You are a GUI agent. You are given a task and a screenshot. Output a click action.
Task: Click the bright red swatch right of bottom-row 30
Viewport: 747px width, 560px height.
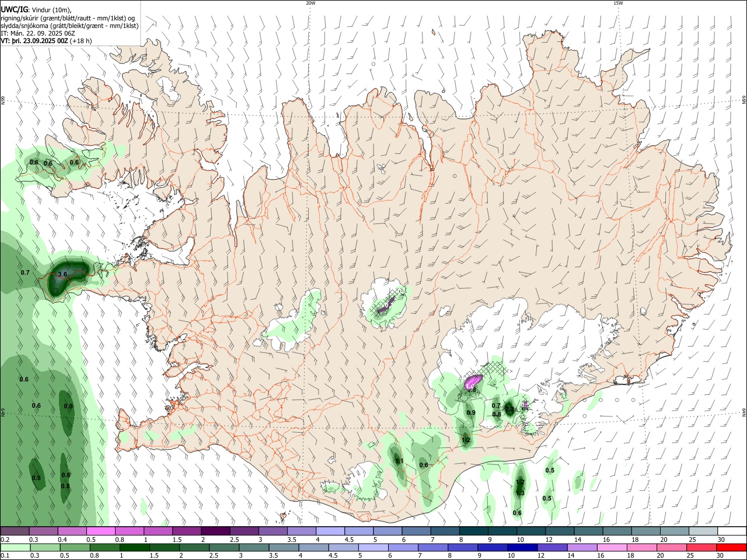click(x=732, y=547)
